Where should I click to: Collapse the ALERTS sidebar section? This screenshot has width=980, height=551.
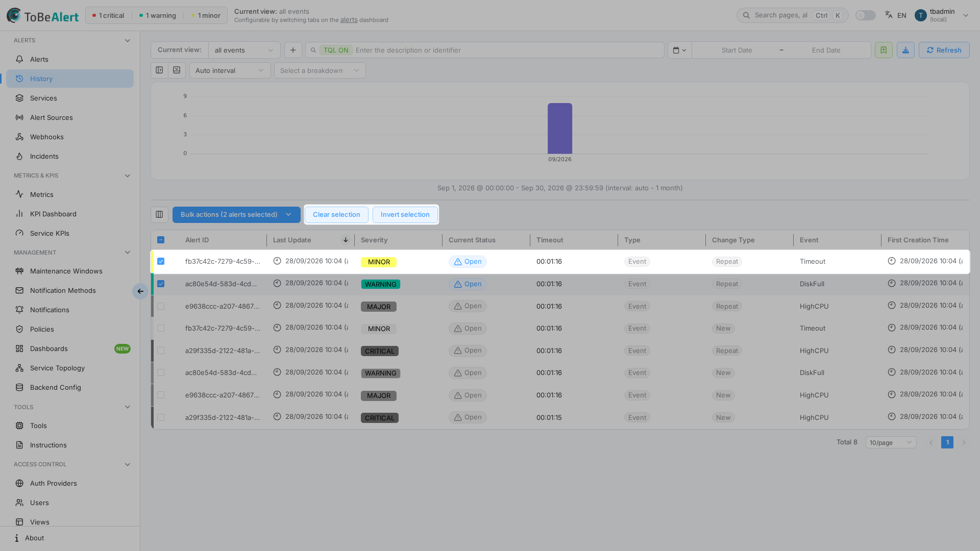(x=128, y=40)
